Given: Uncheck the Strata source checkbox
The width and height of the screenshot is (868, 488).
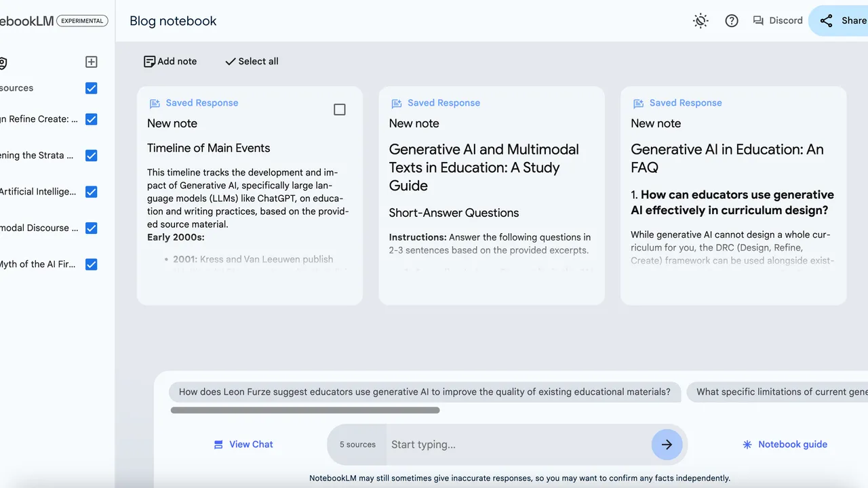Looking at the screenshot, I should (92, 155).
